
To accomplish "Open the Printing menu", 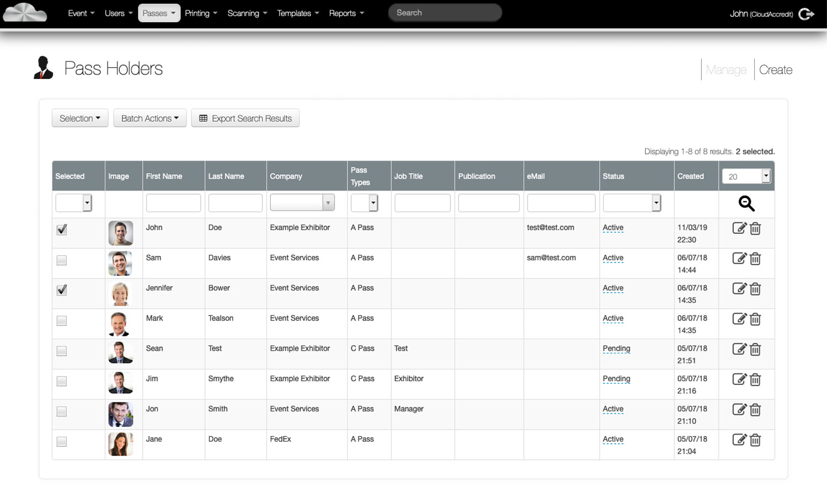I will pyautogui.click(x=201, y=13).
